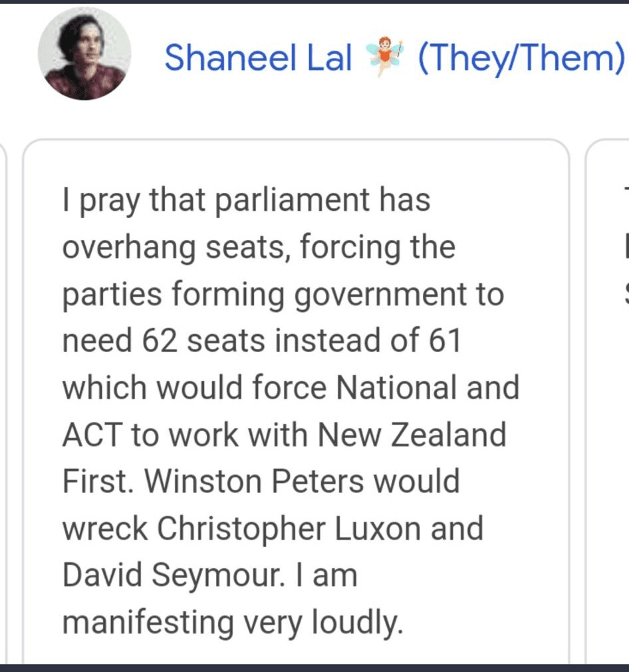Image resolution: width=629 pixels, height=672 pixels.
Task: Click the Shaneel Lal name link
Action: tap(258, 58)
